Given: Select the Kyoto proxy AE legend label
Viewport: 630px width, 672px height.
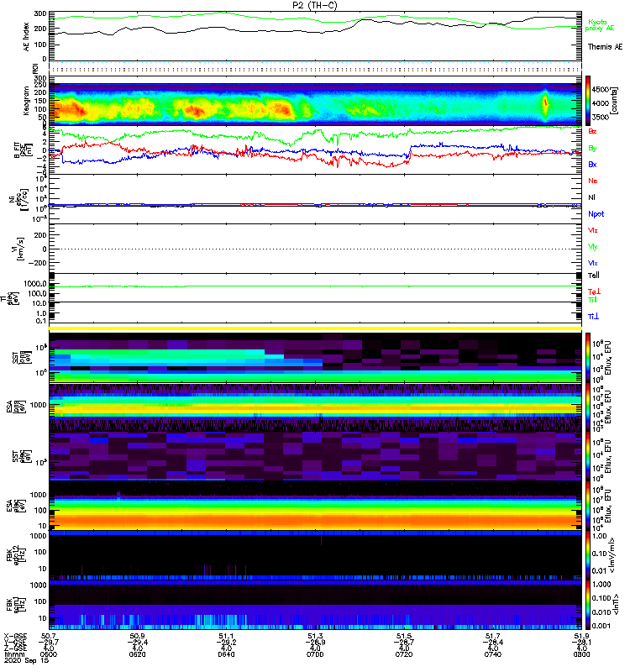Looking at the screenshot, I should pos(600,25).
